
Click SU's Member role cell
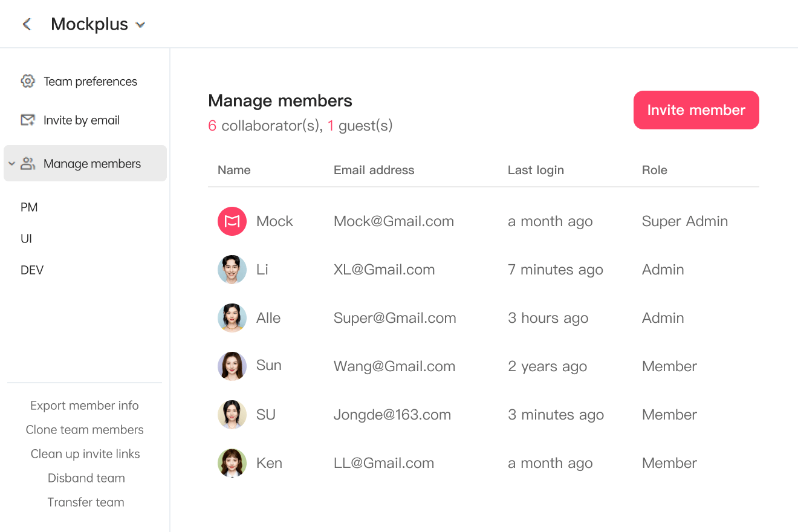[x=669, y=415]
